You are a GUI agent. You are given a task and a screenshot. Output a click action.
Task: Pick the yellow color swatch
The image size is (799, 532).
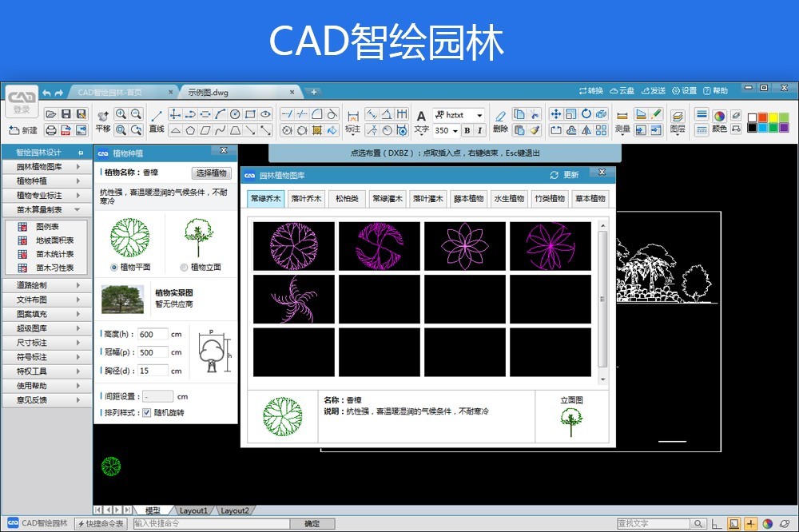(x=773, y=117)
